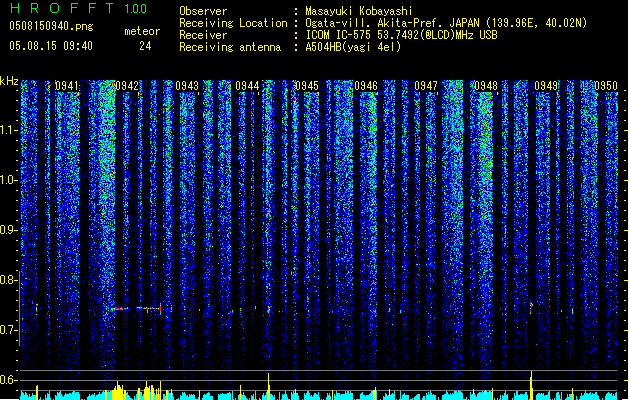This screenshot has height=400, width=629.
Task: Click the 'meteor' label
Action: (x=142, y=31)
